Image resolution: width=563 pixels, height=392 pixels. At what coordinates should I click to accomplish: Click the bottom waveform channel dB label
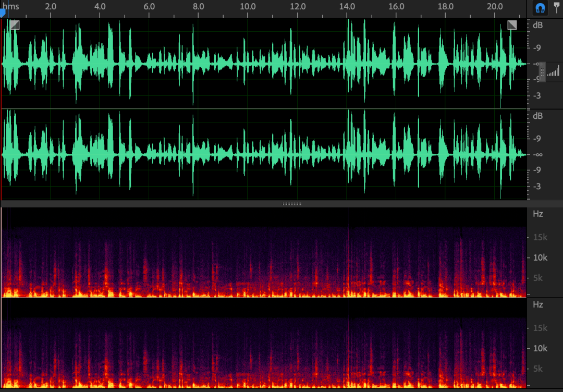538,116
